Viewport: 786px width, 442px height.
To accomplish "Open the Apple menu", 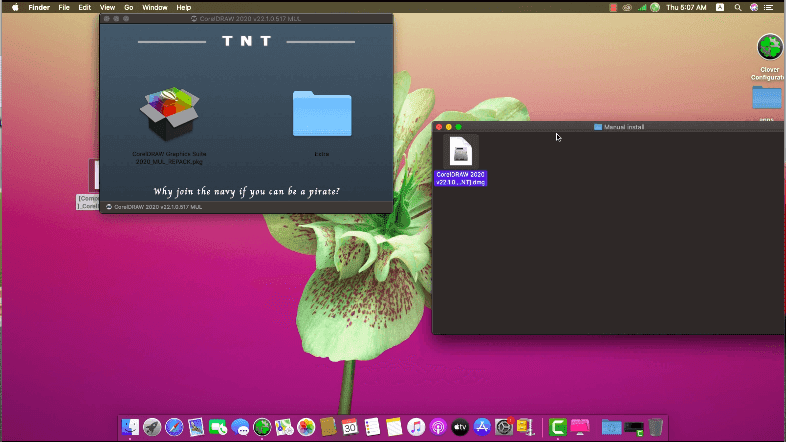I will point(15,8).
